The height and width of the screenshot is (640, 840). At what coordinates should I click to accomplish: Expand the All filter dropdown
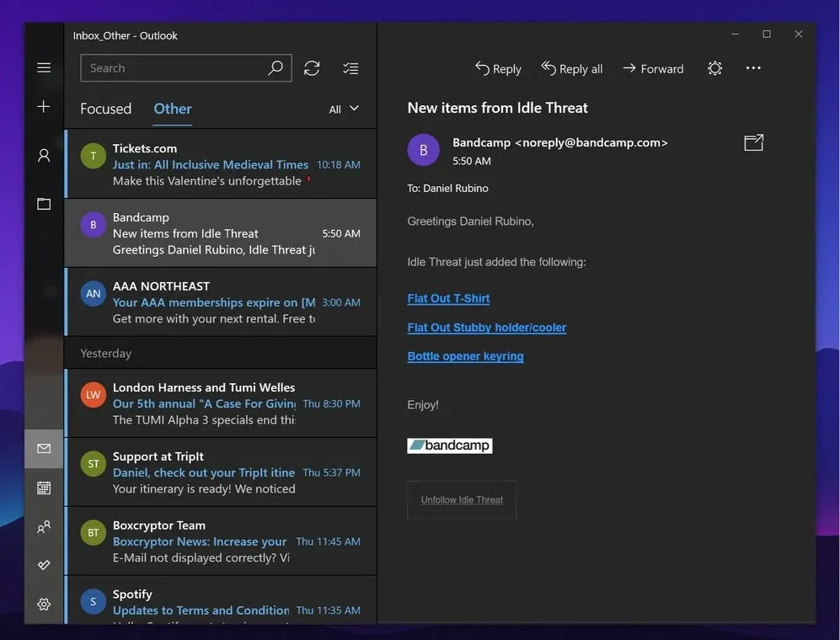(344, 109)
